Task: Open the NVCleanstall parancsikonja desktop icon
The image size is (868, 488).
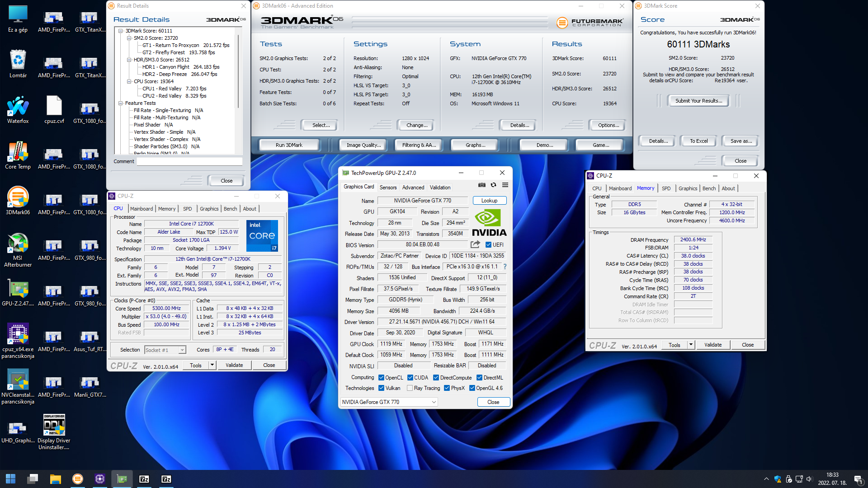Action: pos(18,386)
